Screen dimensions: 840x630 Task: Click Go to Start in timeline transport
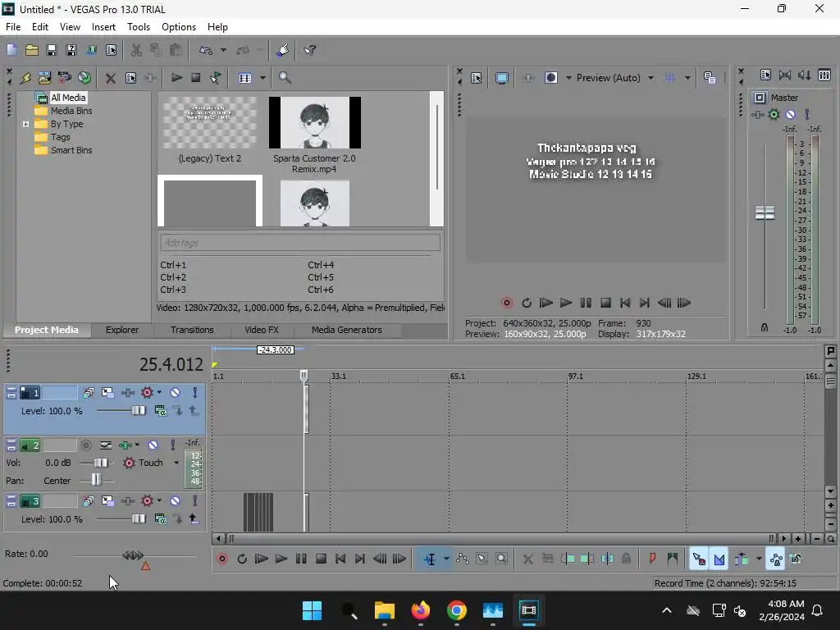click(340, 559)
